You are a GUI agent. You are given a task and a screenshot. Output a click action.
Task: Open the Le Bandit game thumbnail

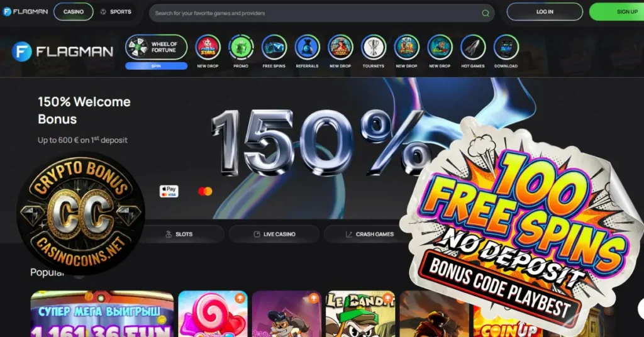[360, 314]
